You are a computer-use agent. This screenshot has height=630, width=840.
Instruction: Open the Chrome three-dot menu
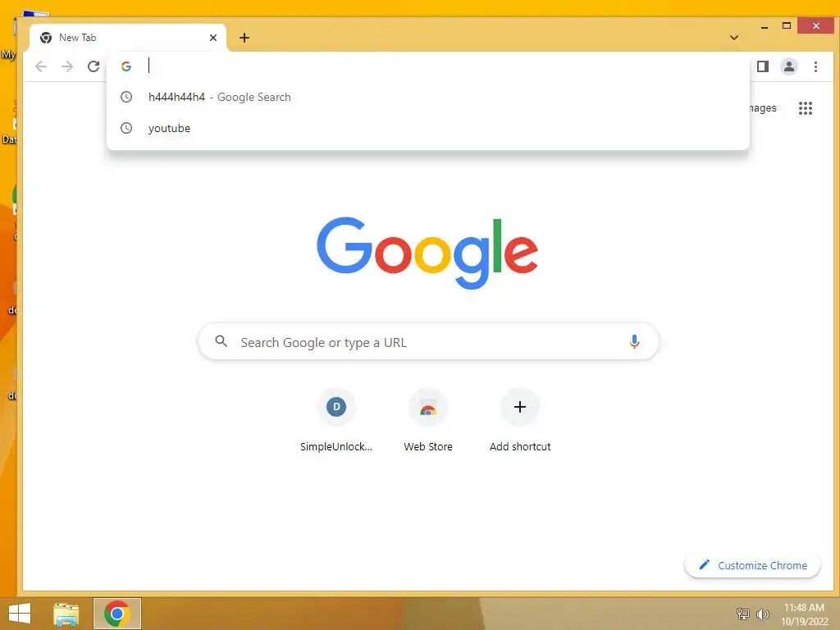click(815, 66)
